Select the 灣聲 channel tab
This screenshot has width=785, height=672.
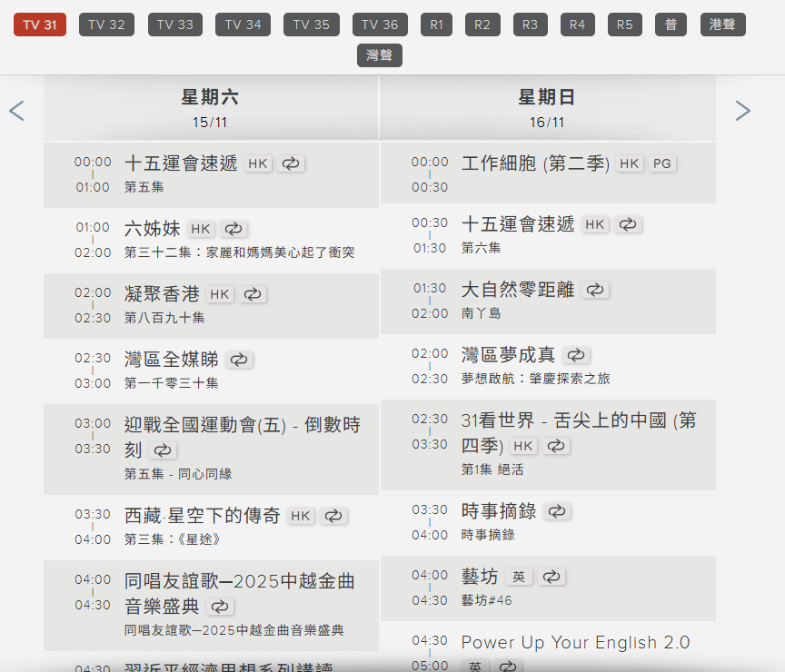[379, 54]
